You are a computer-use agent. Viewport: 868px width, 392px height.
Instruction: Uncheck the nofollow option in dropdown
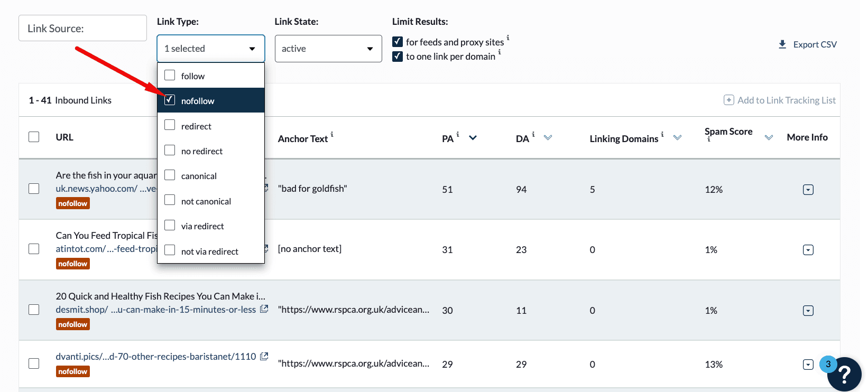(x=170, y=100)
